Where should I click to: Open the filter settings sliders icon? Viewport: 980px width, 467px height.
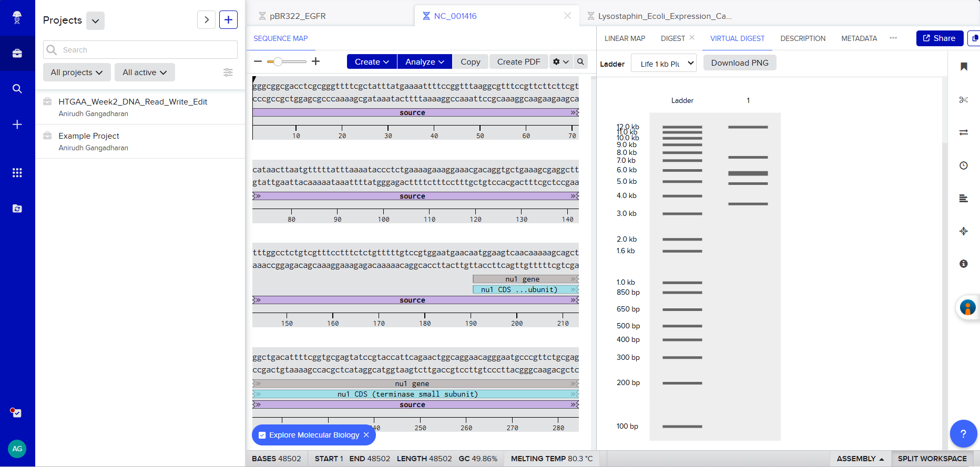(228, 72)
